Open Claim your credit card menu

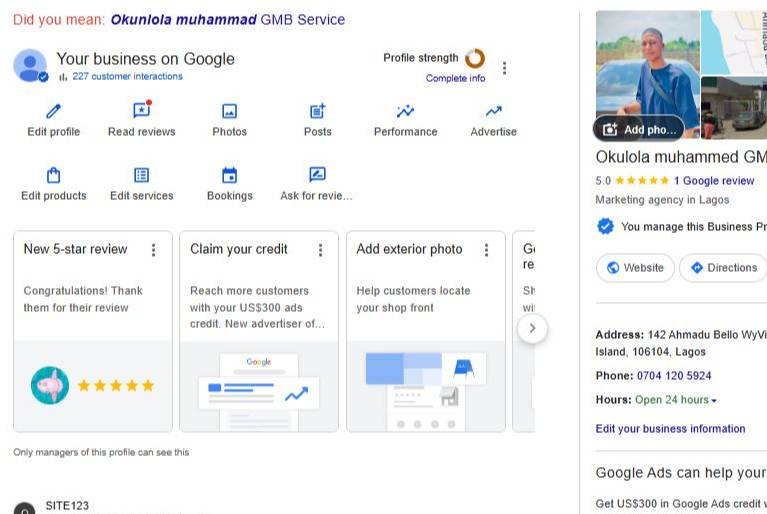coord(320,250)
